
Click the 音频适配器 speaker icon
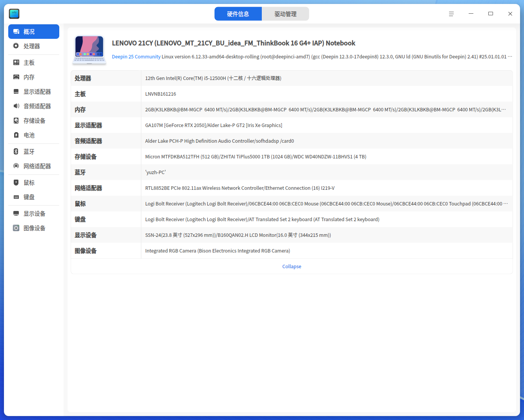pyautogui.click(x=16, y=106)
